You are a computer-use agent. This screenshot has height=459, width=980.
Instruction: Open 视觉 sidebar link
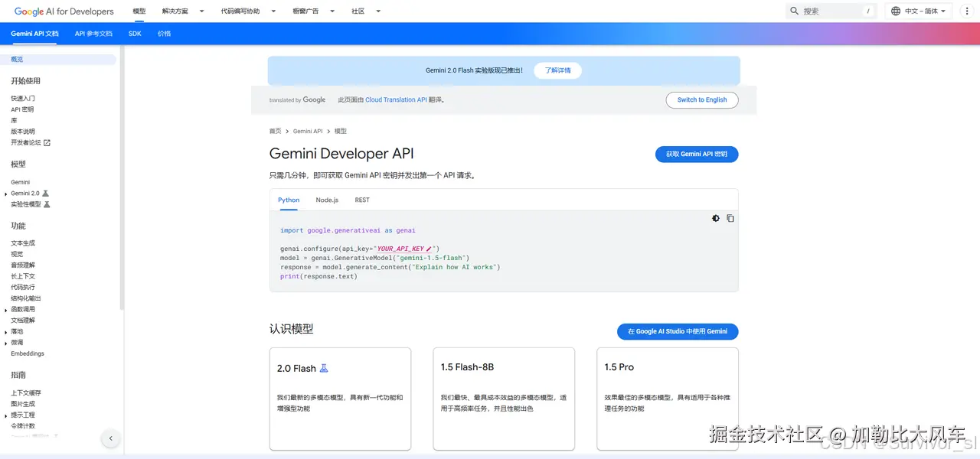[x=17, y=254]
